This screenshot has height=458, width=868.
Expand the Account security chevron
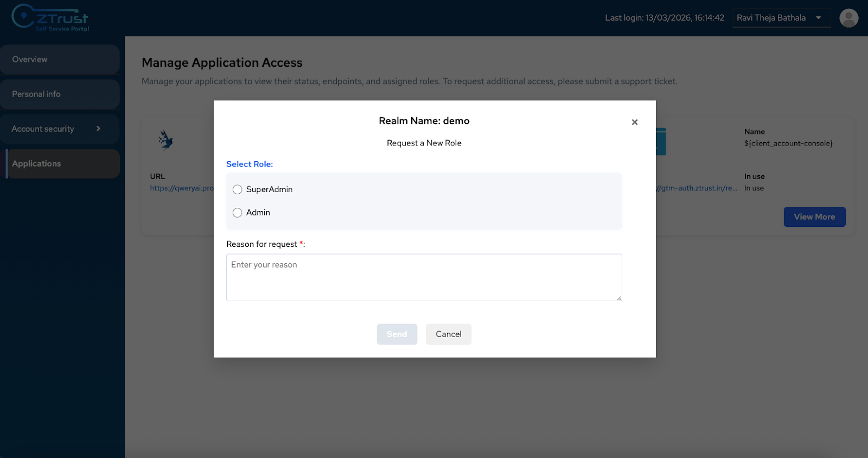98,129
